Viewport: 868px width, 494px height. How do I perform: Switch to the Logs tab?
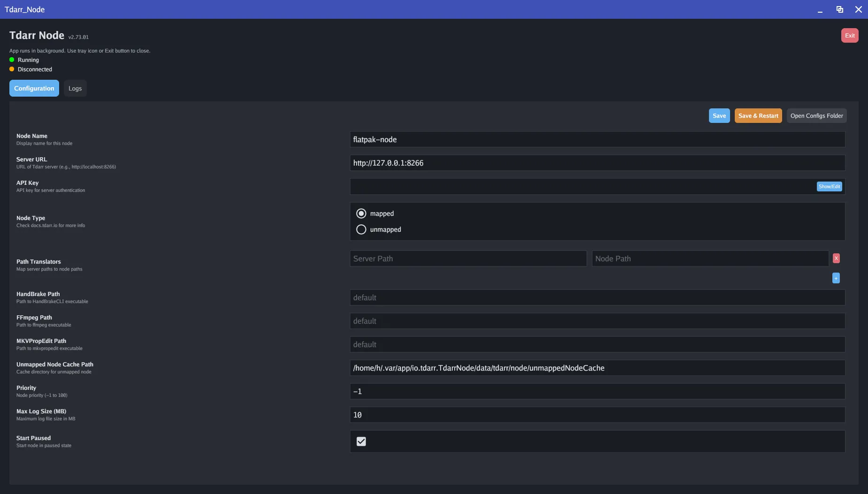pos(75,88)
